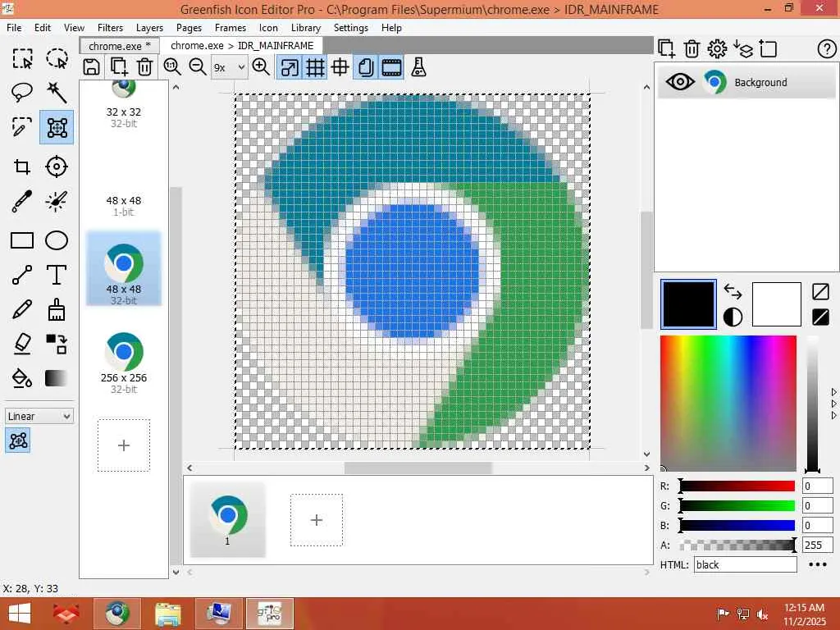Viewport: 840px width, 630px height.
Task: Open the test flask icon
Action: point(418,67)
